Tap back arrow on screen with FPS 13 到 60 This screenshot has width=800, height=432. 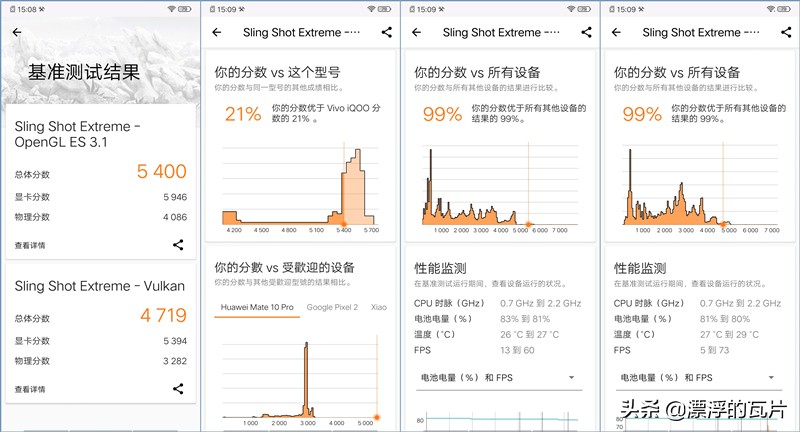416,32
